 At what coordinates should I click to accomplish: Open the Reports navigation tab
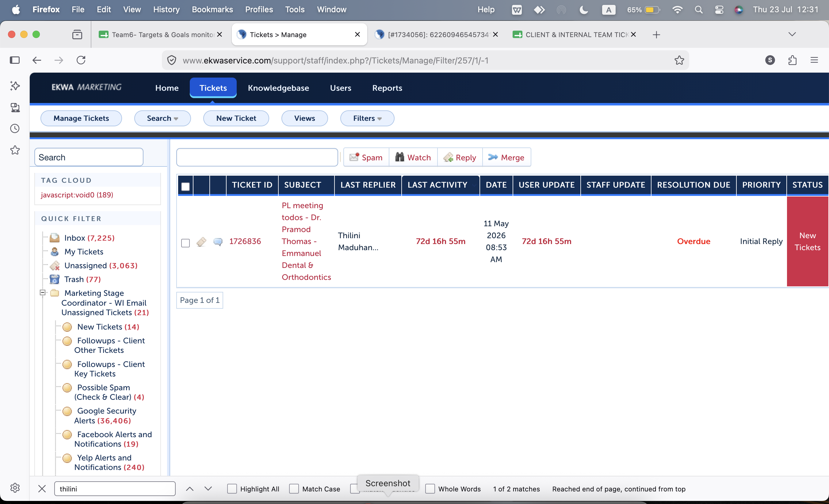[387, 88]
